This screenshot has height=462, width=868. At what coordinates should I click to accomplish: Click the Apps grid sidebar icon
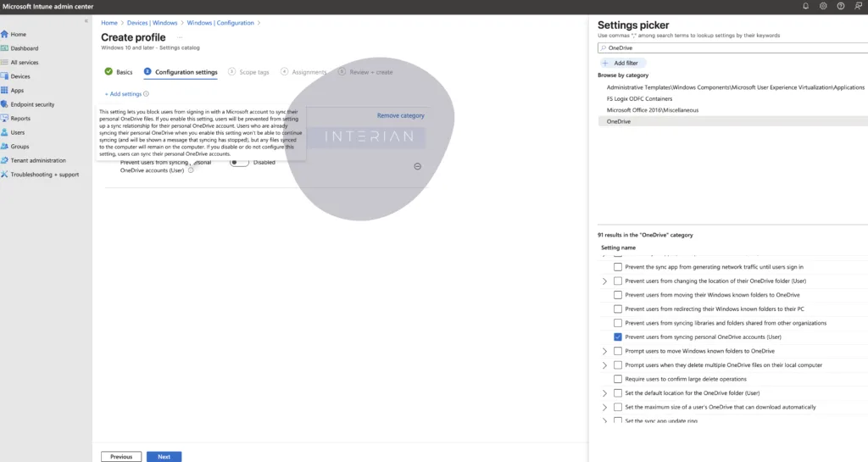click(x=4, y=90)
